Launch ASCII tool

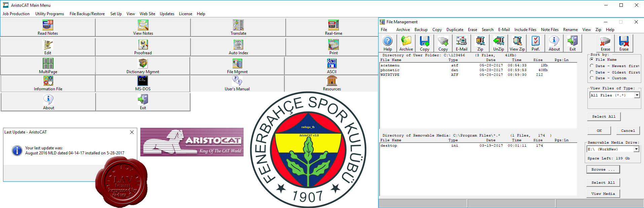tap(331, 66)
